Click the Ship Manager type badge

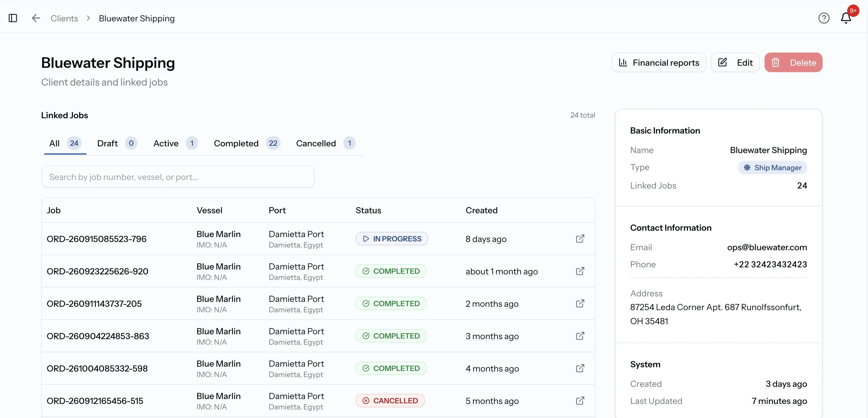(772, 168)
